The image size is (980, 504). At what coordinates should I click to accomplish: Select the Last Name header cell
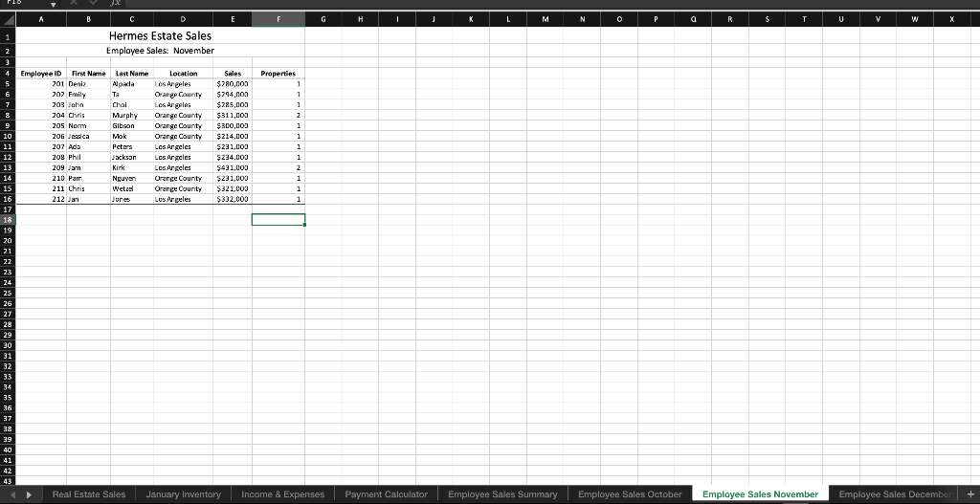(x=132, y=73)
